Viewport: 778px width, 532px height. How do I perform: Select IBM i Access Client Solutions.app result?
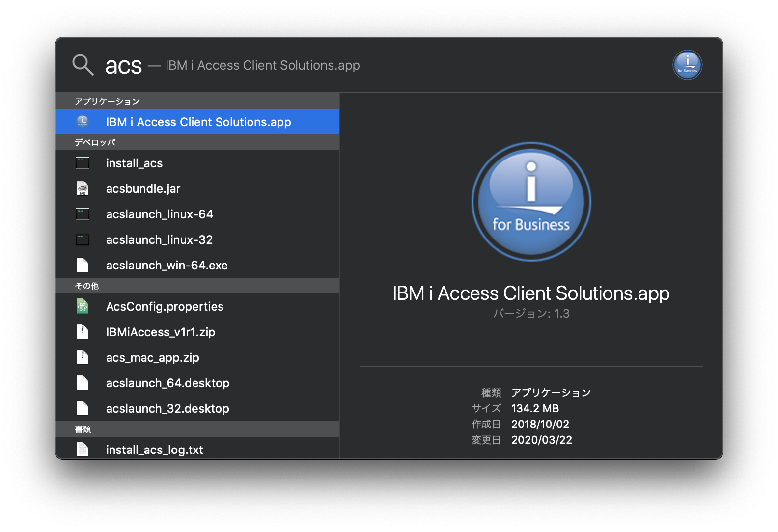pyautogui.click(x=197, y=122)
